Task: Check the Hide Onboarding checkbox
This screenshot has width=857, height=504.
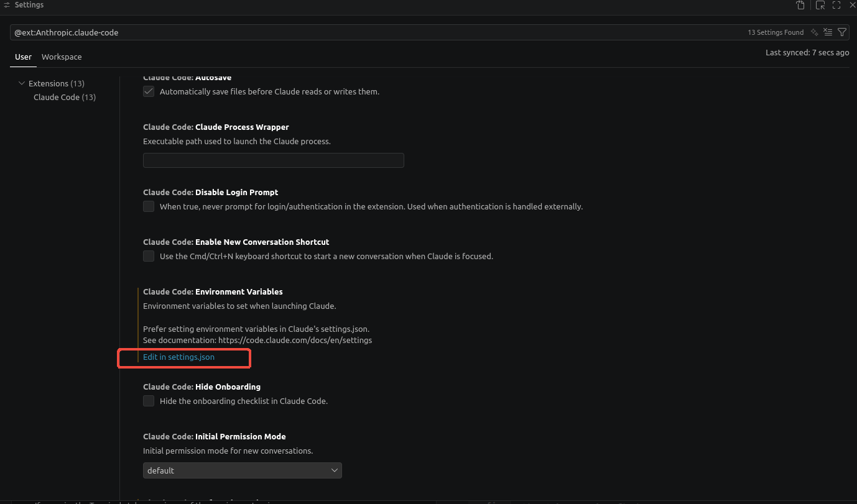Action: point(149,401)
